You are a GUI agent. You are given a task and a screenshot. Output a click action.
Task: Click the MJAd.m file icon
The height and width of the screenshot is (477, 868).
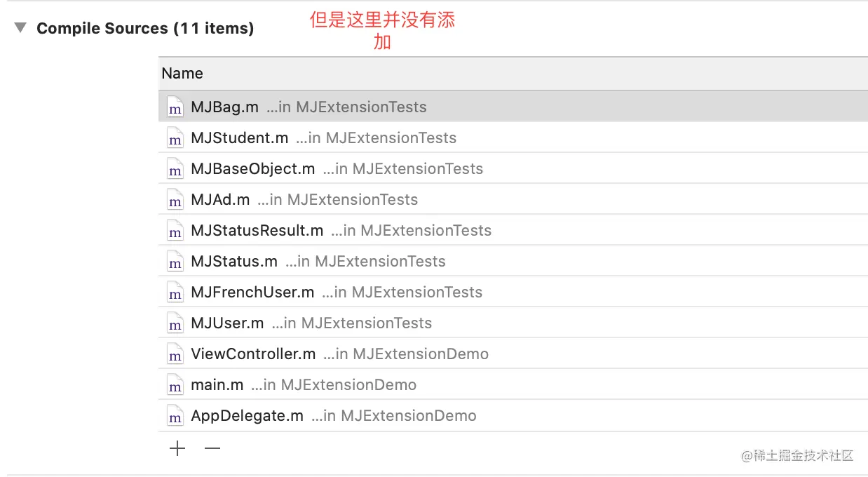click(x=175, y=200)
